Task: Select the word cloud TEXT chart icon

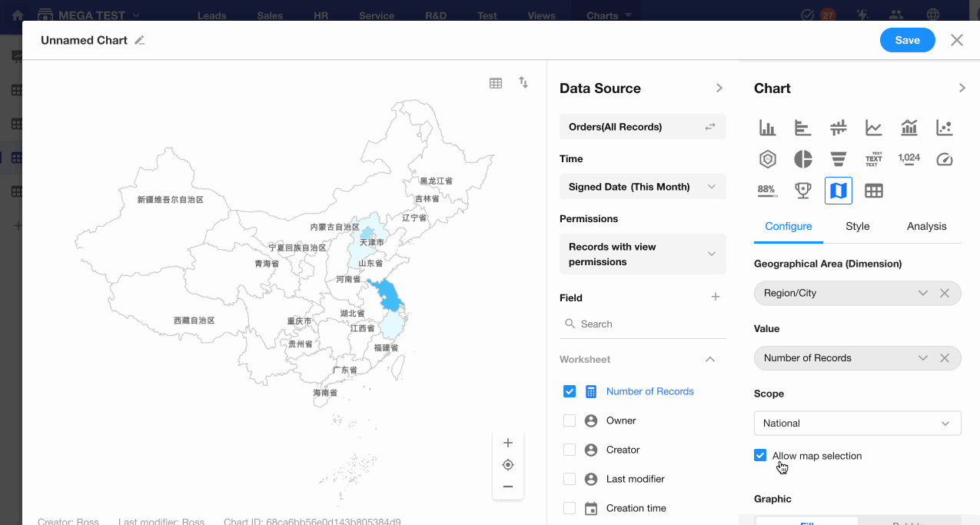Action: 873,159
